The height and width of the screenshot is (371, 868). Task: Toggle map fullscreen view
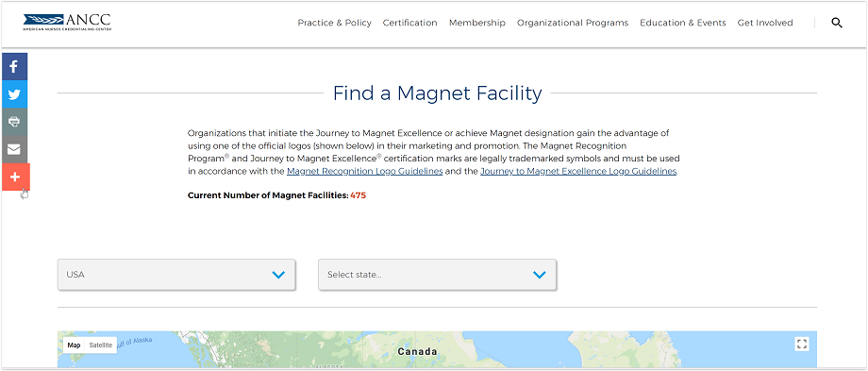(802, 344)
